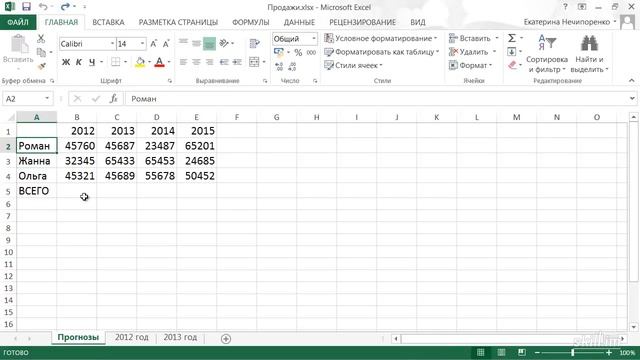The width and height of the screenshot is (640, 360).
Task: Click the Redo arrow icon
Action: 65,7
